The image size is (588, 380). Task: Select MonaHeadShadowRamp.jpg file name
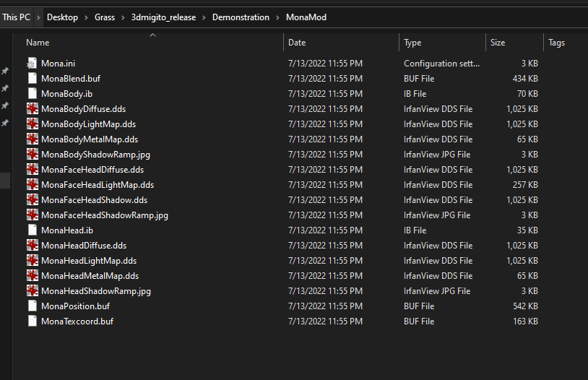coord(96,291)
